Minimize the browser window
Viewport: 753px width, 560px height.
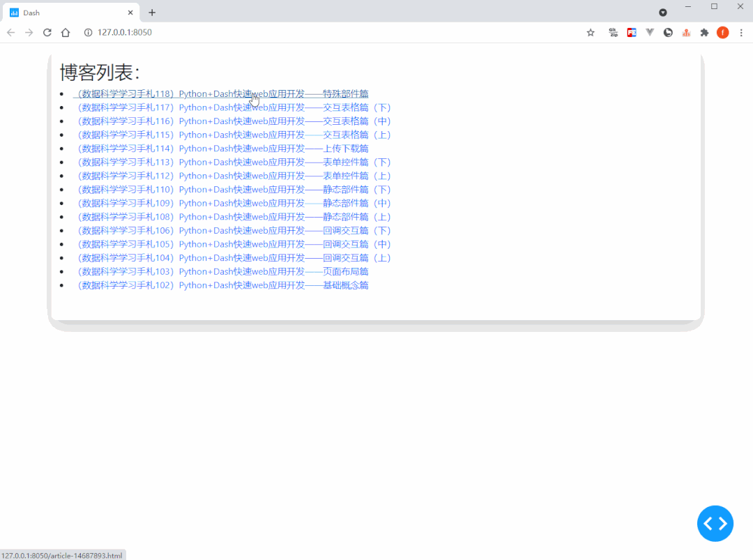(x=687, y=7)
